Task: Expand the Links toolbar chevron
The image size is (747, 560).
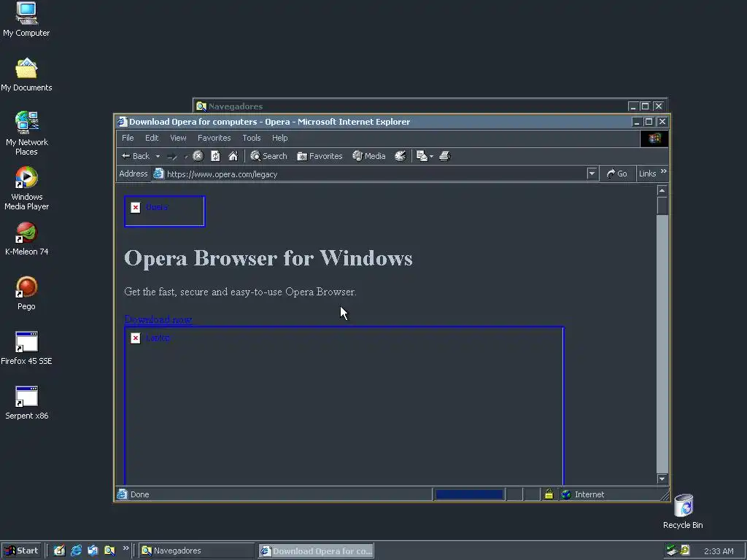Action: (664, 171)
